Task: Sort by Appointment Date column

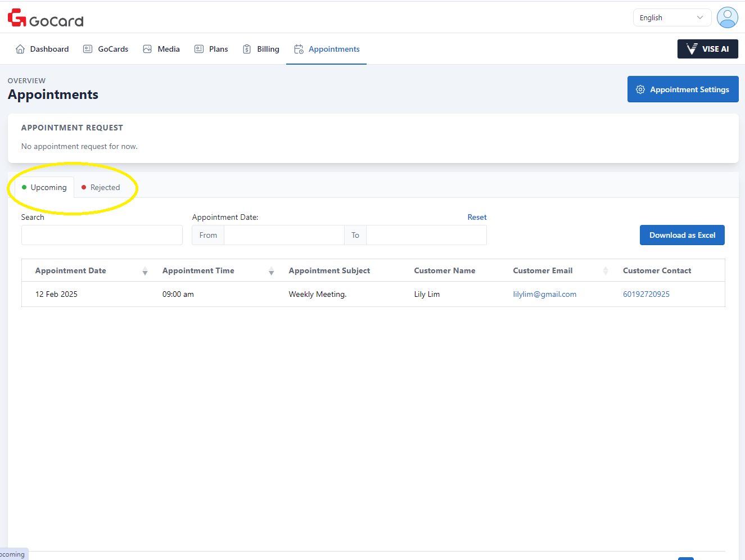Action: click(145, 271)
